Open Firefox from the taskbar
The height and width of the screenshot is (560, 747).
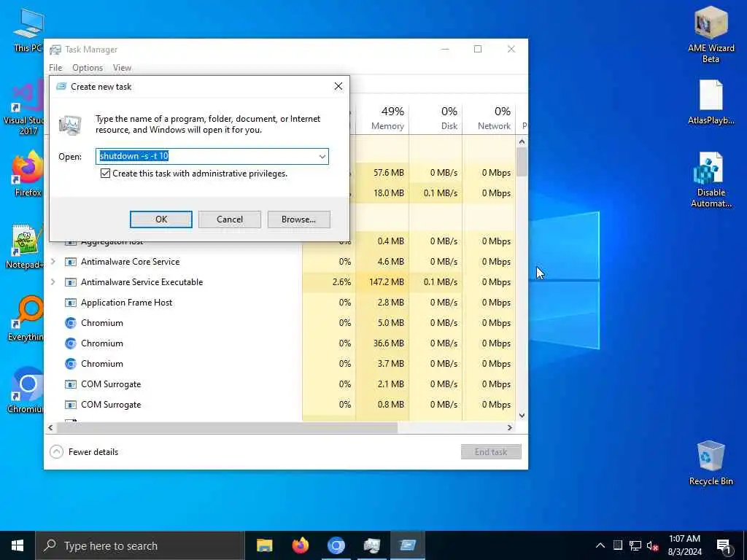pyautogui.click(x=300, y=545)
